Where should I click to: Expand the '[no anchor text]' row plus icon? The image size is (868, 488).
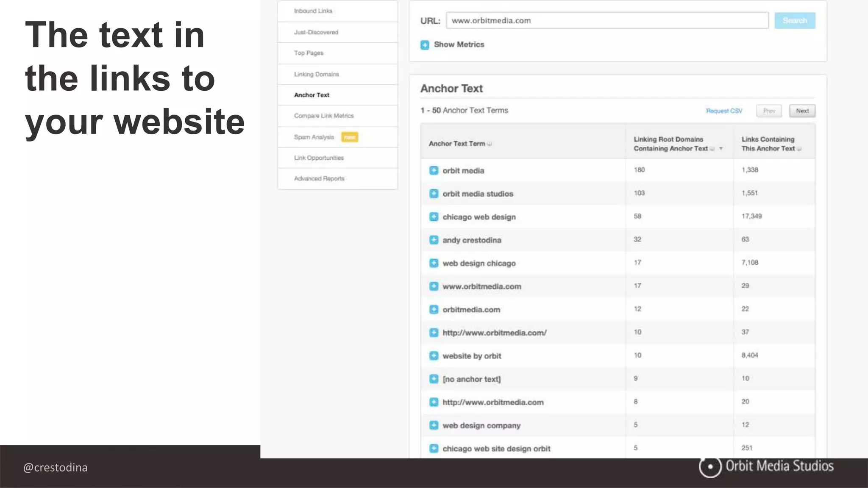pos(434,379)
